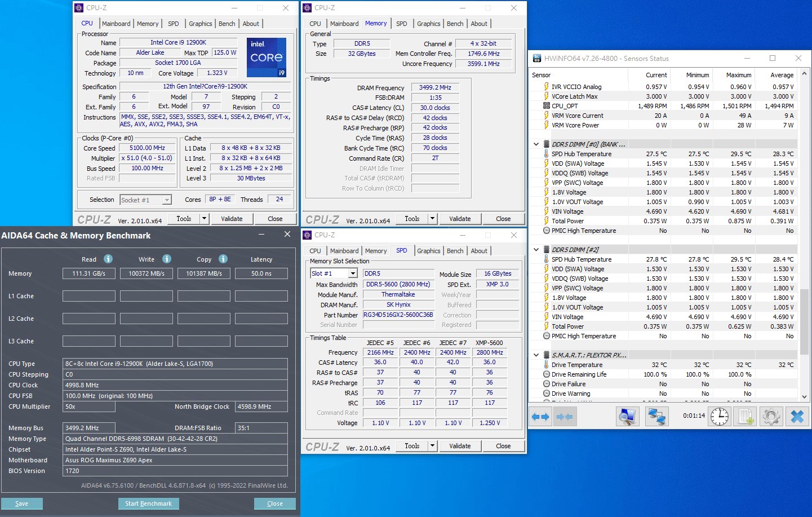812x517 pixels.
Task: Switch to CPU tab in CPU-Z SPD window
Action: 315,251
